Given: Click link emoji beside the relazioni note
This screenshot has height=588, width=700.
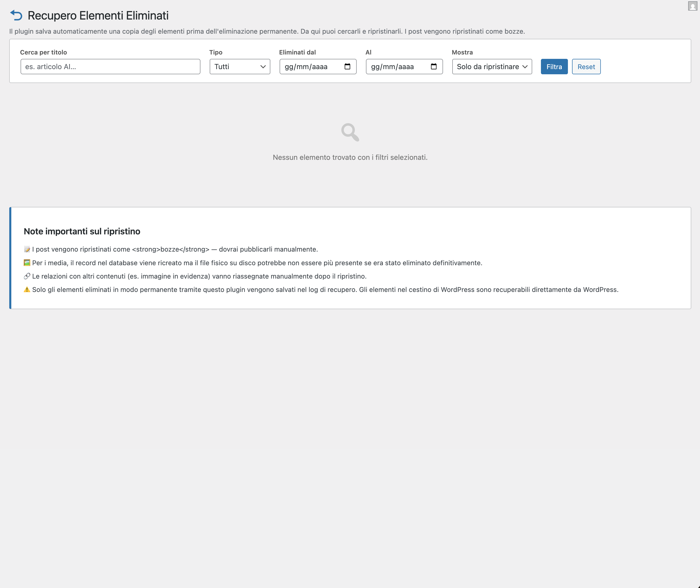Looking at the screenshot, I should [27, 276].
